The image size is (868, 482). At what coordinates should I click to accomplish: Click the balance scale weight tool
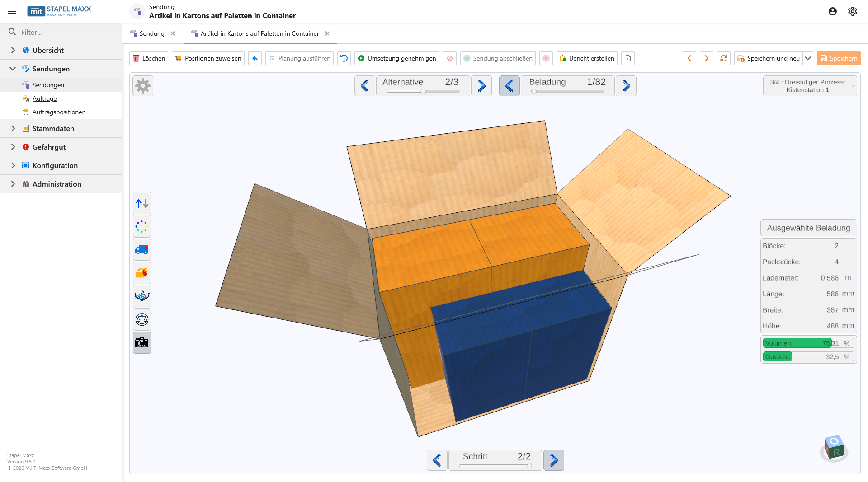(142, 319)
